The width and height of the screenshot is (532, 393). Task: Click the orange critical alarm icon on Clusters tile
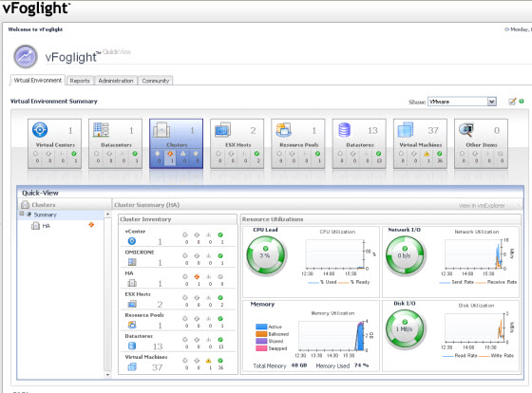[170, 154]
